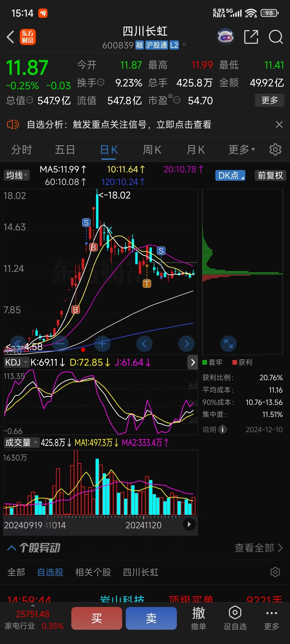Open 个股异动 settings gear icon
The height and width of the screenshot is (644, 290).
pyautogui.click(x=275, y=572)
